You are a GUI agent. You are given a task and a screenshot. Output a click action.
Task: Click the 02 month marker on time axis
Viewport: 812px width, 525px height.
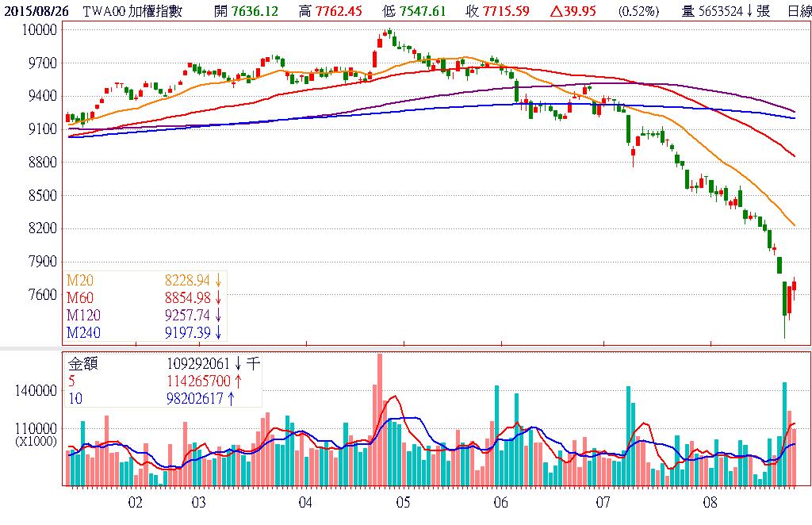[136, 502]
